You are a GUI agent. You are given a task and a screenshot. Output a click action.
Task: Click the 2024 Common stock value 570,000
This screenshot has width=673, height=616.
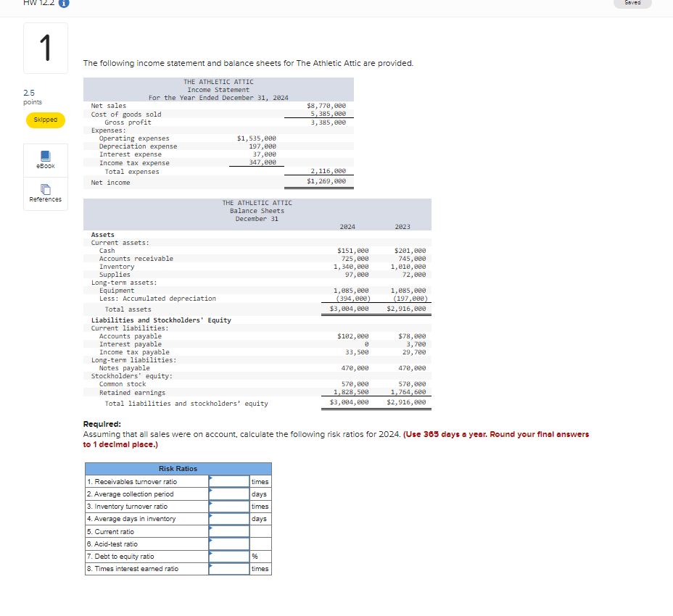pyautogui.click(x=355, y=384)
